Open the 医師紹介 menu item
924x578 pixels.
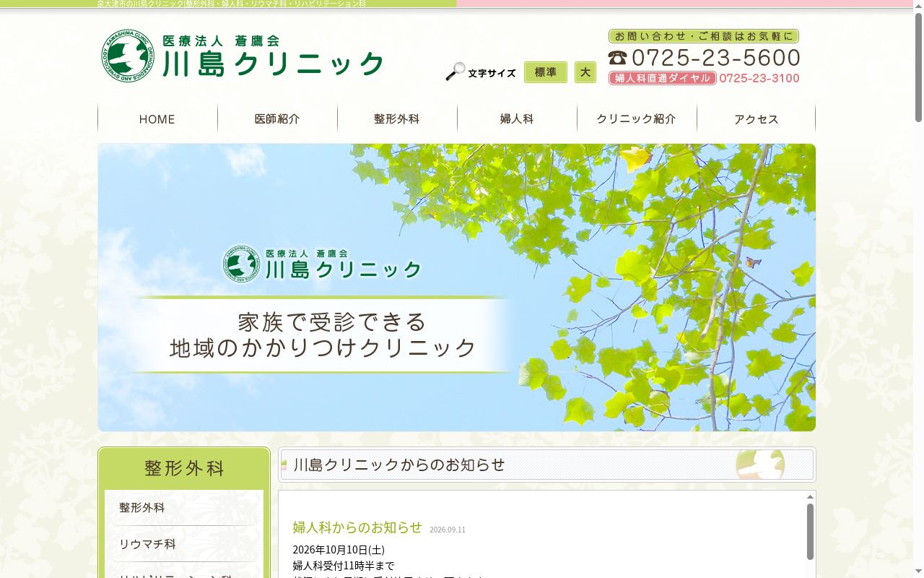tap(277, 119)
